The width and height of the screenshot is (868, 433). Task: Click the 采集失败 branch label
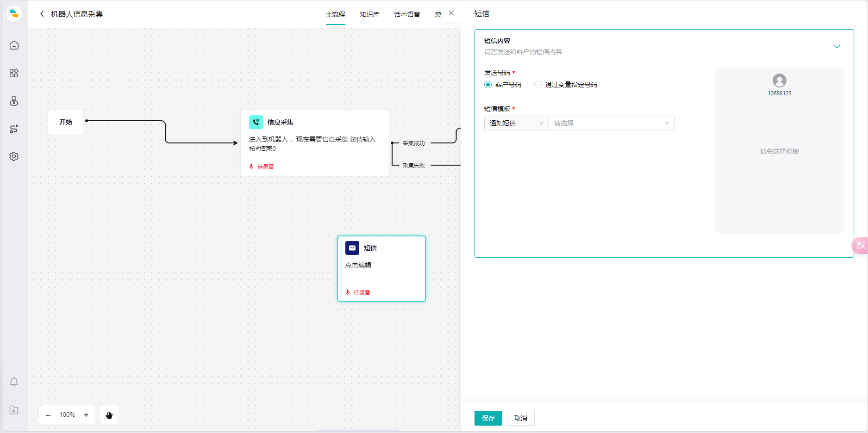coord(413,165)
